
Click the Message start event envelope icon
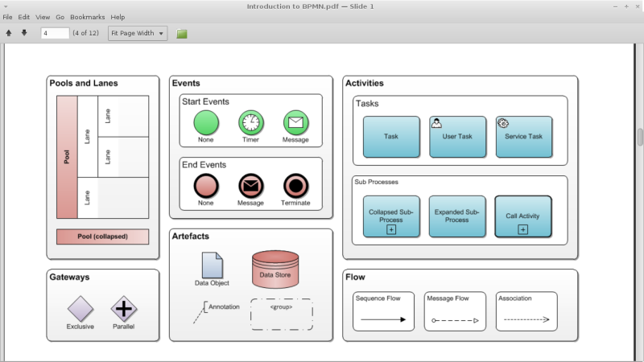click(x=295, y=123)
